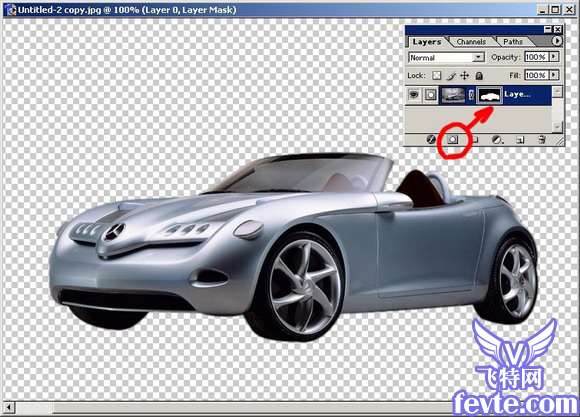Hide Layer 0 with eye icon
This screenshot has width=580, height=417.
pyautogui.click(x=414, y=95)
